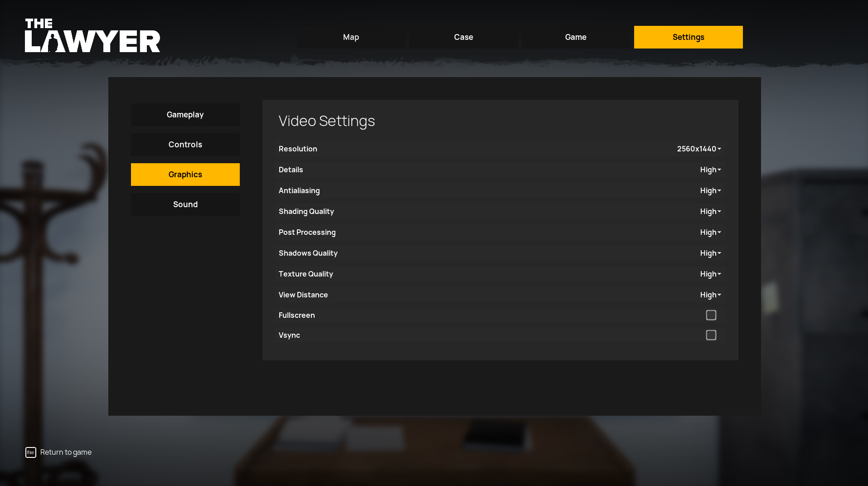Click the Details label

tap(291, 170)
